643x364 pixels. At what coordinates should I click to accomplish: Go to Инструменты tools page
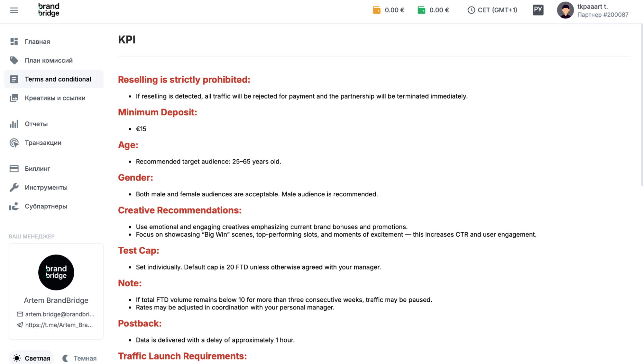click(x=54, y=187)
